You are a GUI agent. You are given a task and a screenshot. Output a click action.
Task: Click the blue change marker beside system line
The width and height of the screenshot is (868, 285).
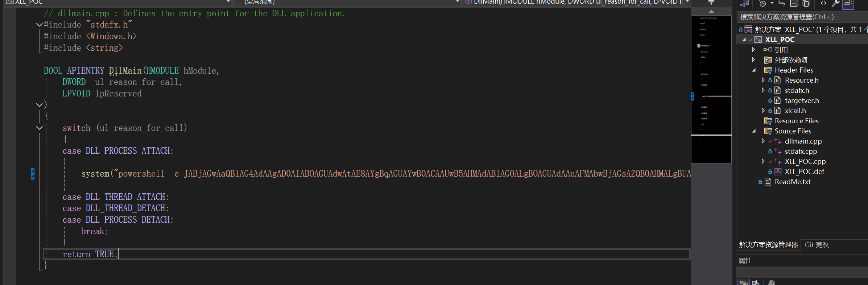click(x=33, y=174)
